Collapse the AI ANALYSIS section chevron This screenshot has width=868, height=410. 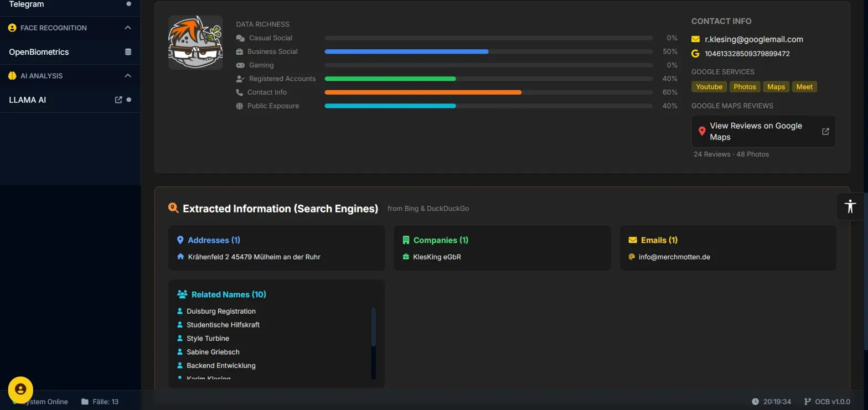click(128, 76)
